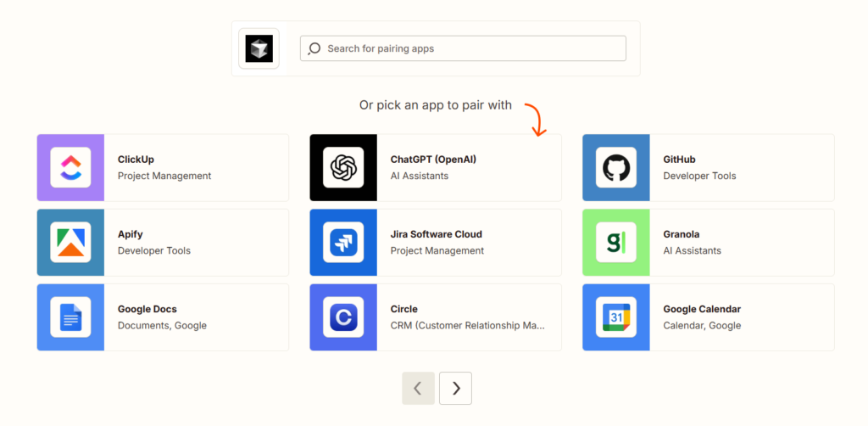Screen dimensions: 868x426
Task: Click the Documents, Google label
Action: pos(162,326)
